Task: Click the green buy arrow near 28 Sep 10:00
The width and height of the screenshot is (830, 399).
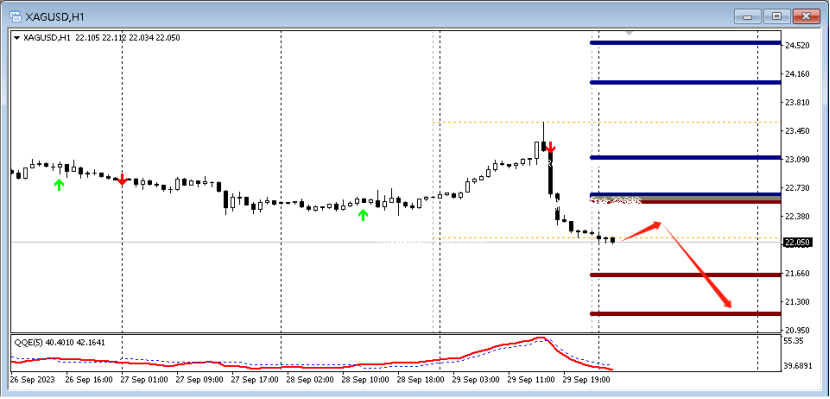Action: (363, 215)
